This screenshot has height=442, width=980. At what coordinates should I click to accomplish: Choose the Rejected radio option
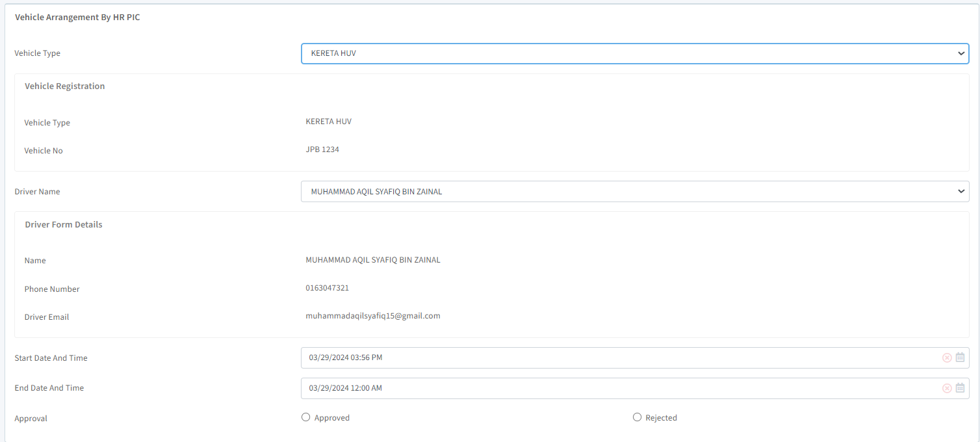click(x=637, y=417)
